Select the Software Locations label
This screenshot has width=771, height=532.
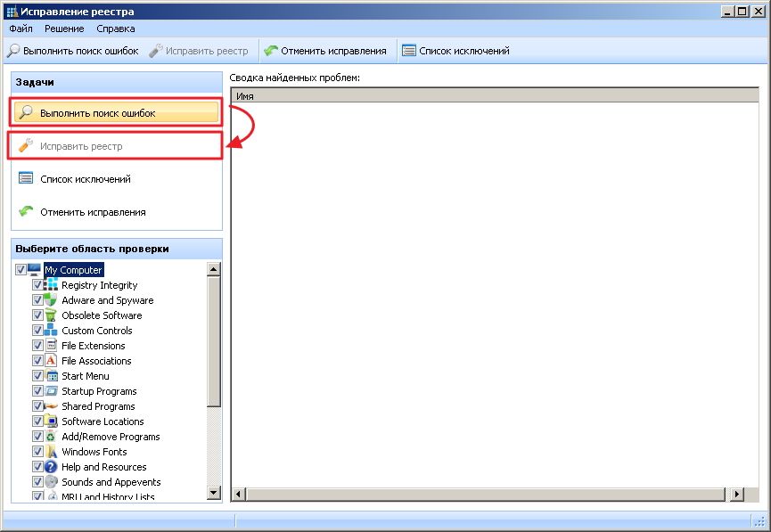(103, 421)
